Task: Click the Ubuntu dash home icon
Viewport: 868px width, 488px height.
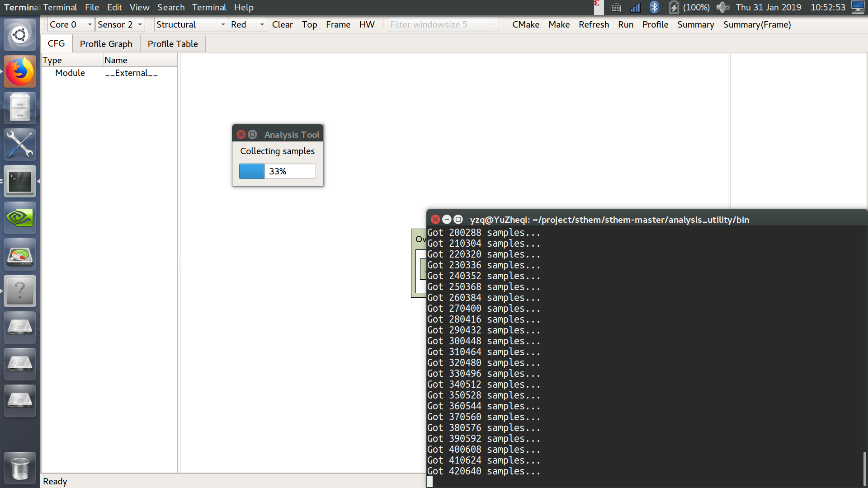Action: (x=20, y=35)
